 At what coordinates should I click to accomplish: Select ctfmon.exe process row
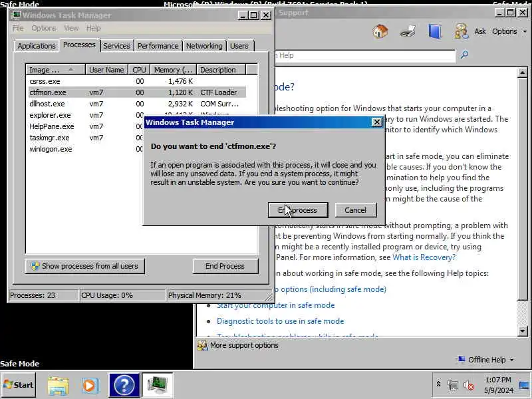point(137,92)
